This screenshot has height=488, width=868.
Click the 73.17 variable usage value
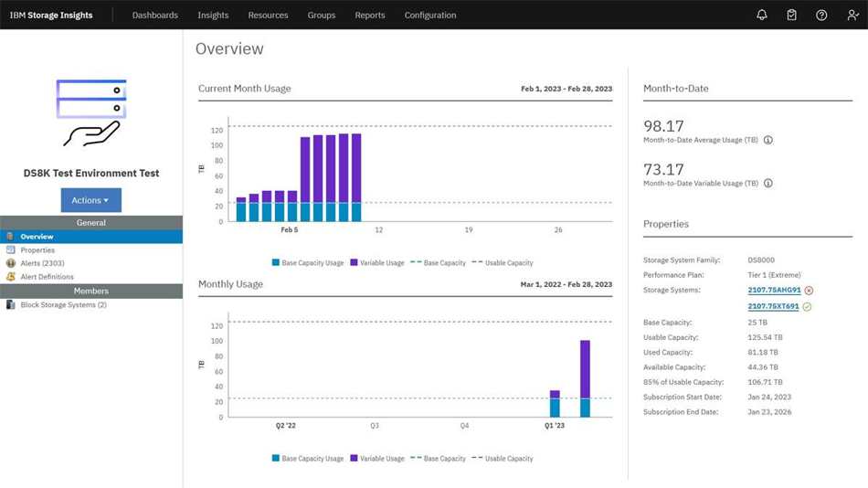tap(663, 169)
